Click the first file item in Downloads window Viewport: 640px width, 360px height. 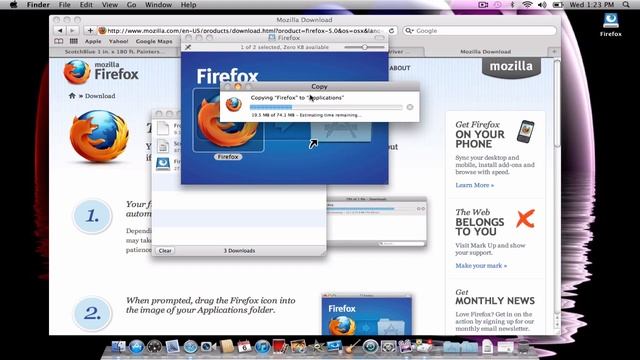[167, 128]
